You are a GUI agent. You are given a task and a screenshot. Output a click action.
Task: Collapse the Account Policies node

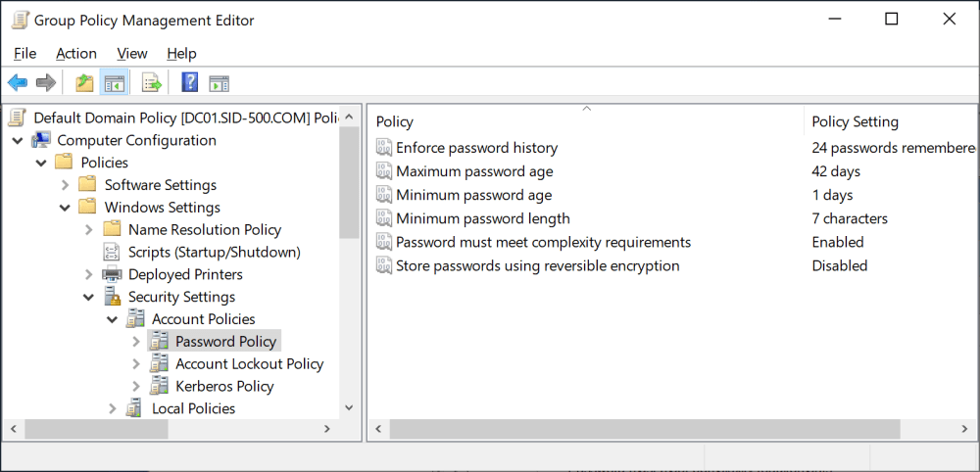112,319
